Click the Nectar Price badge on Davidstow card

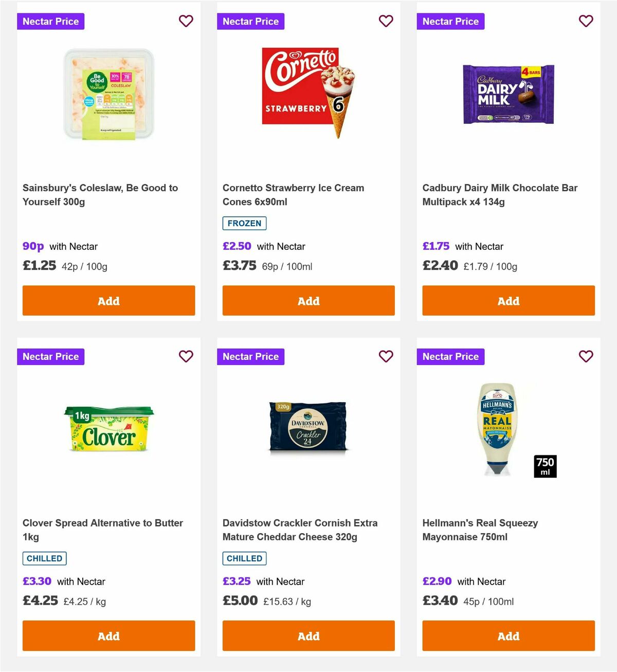point(250,356)
